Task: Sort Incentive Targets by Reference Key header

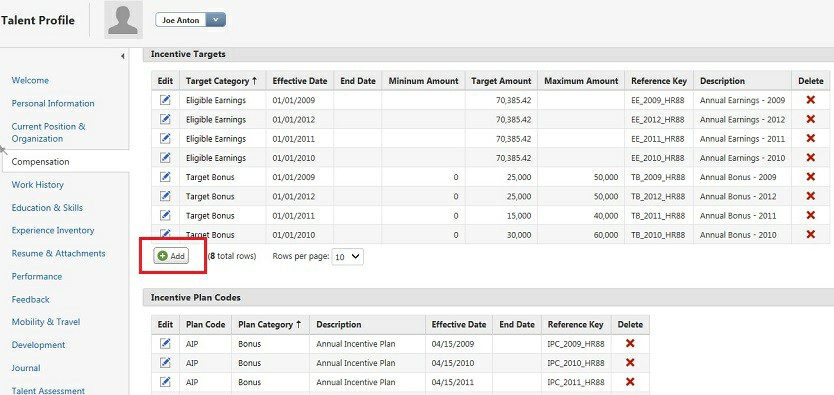Action: [x=659, y=81]
